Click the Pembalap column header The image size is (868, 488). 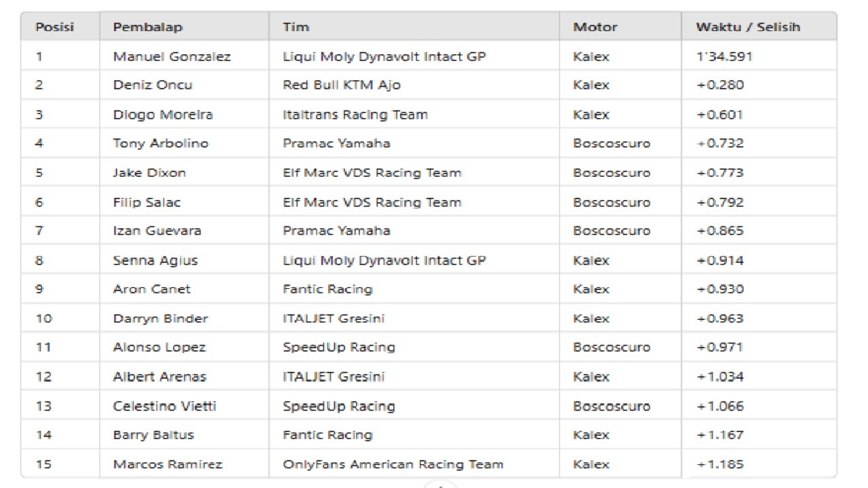148,28
